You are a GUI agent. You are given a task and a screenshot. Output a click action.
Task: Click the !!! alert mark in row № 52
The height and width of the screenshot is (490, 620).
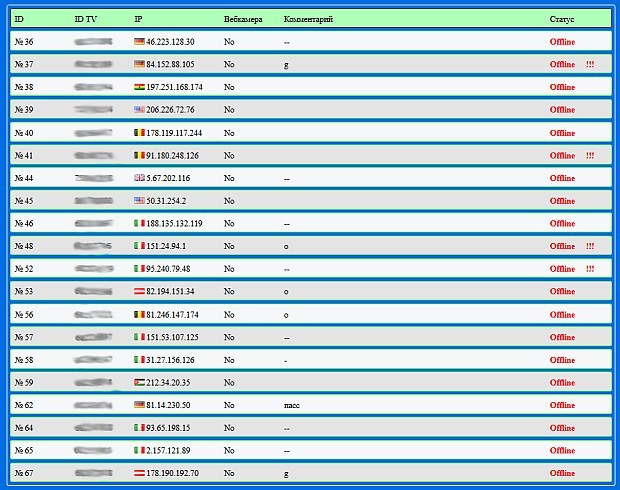point(590,269)
